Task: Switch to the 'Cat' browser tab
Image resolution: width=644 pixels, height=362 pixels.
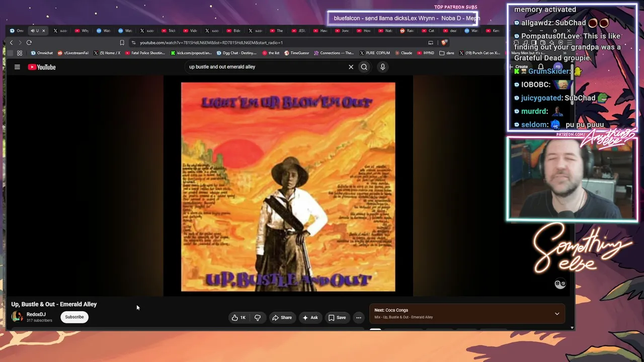Action: coord(428,31)
